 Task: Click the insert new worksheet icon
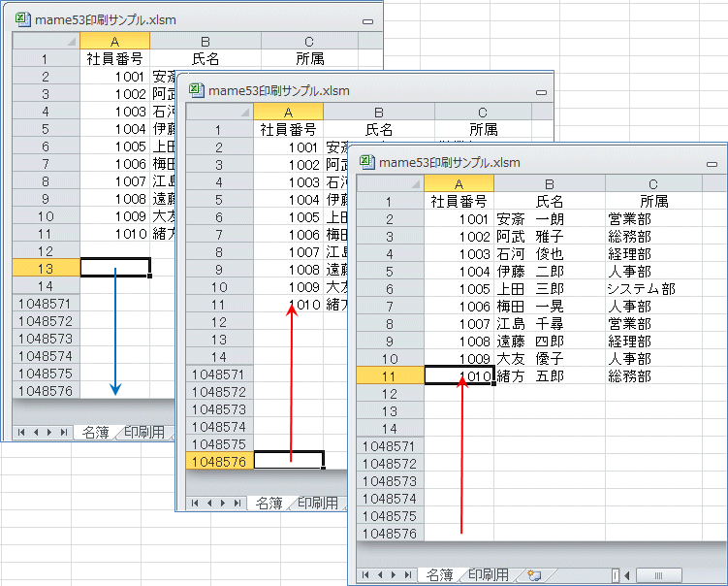click(534, 574)
